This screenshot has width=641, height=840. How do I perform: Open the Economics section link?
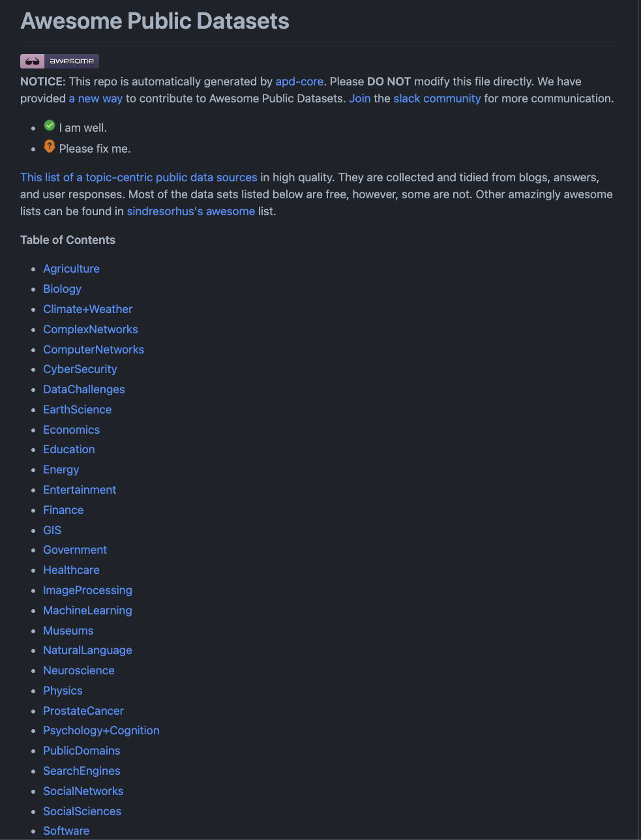pos(71,430)
